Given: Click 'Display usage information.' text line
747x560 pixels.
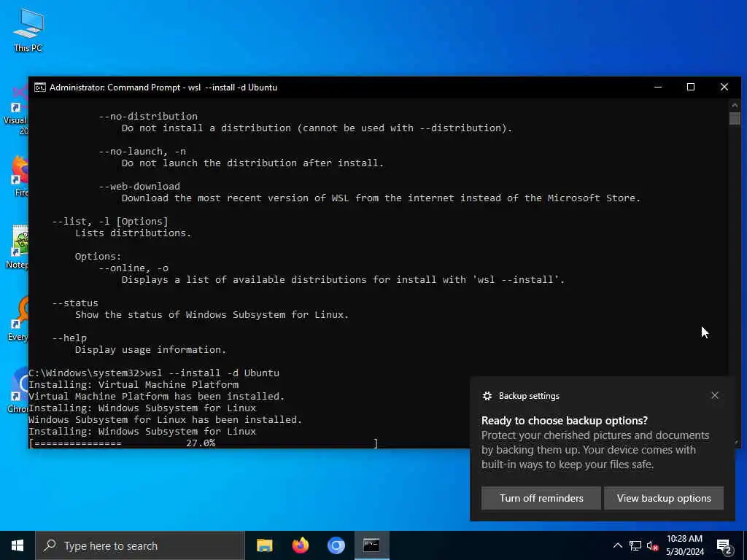Looking at the screenshot, I should [x=150, y=349].
